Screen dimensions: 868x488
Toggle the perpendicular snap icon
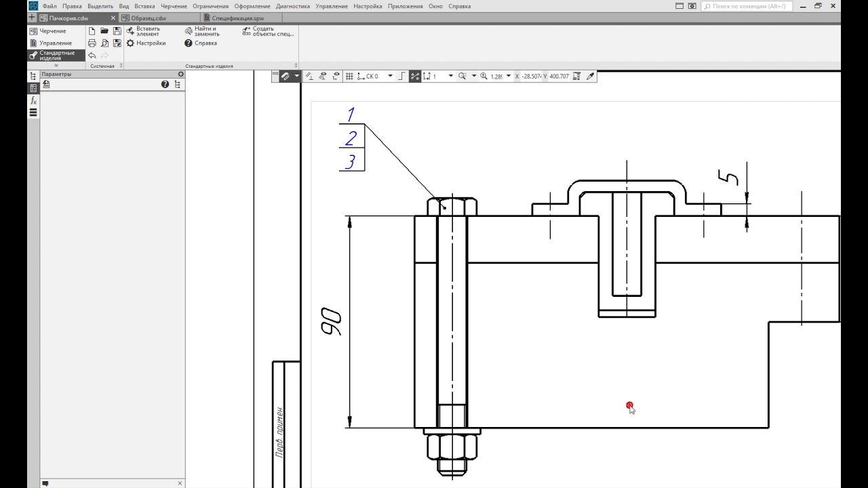point(309,77)
